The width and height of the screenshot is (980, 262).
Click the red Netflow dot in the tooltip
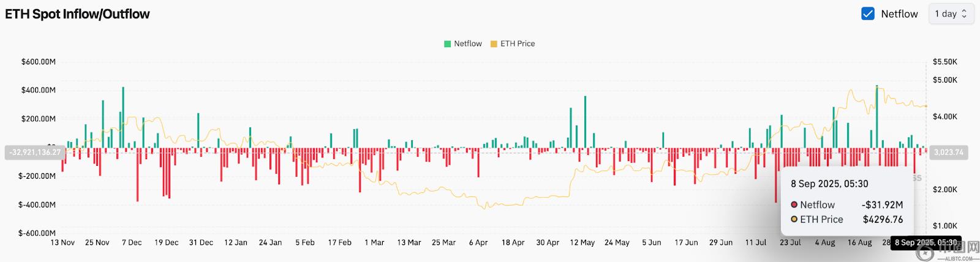click(794, 205)
